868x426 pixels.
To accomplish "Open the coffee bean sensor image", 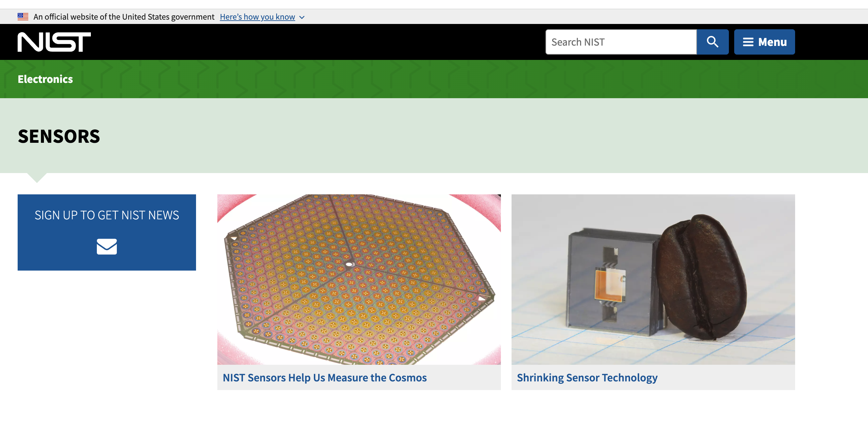I will 653,279.
